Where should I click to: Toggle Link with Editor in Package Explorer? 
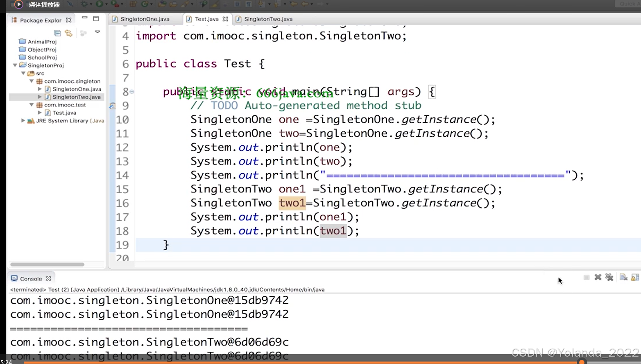pyautogui.click(x=69, y=33)
